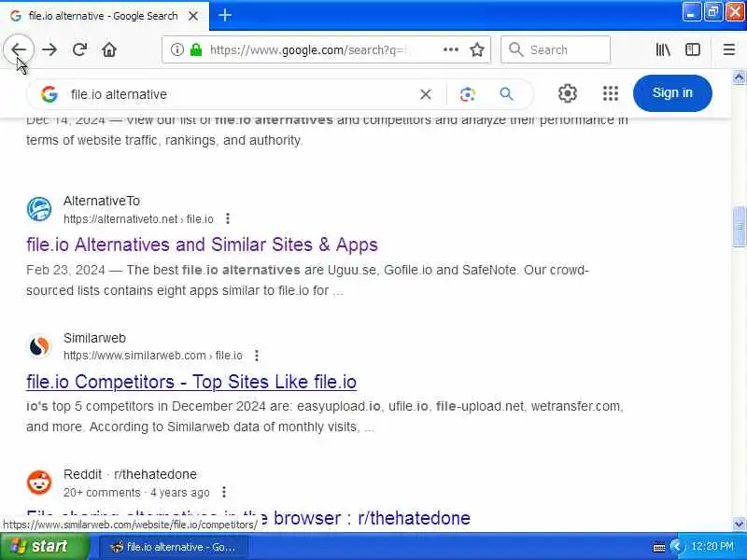Open the Google apps grid
The image size is (747, 560).
click(611, 93)
